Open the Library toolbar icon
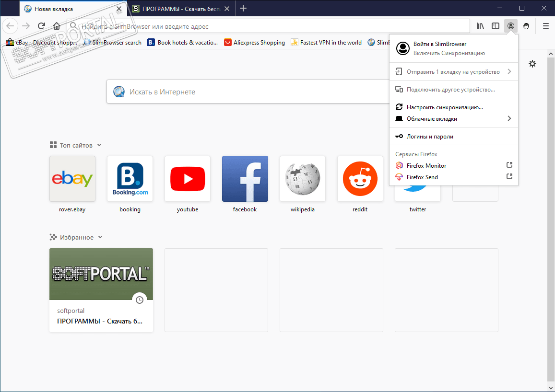The image size is (555, 392). click(x=480, y=26)
